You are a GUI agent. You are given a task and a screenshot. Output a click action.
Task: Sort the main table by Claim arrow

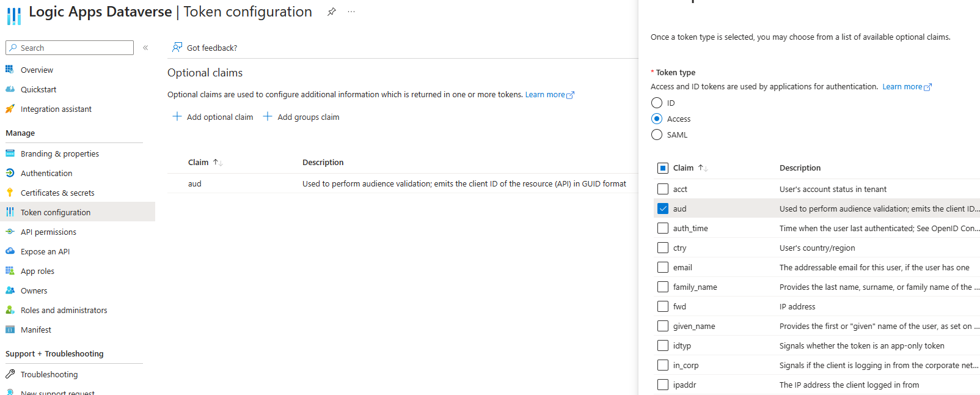tap(218, 163)
